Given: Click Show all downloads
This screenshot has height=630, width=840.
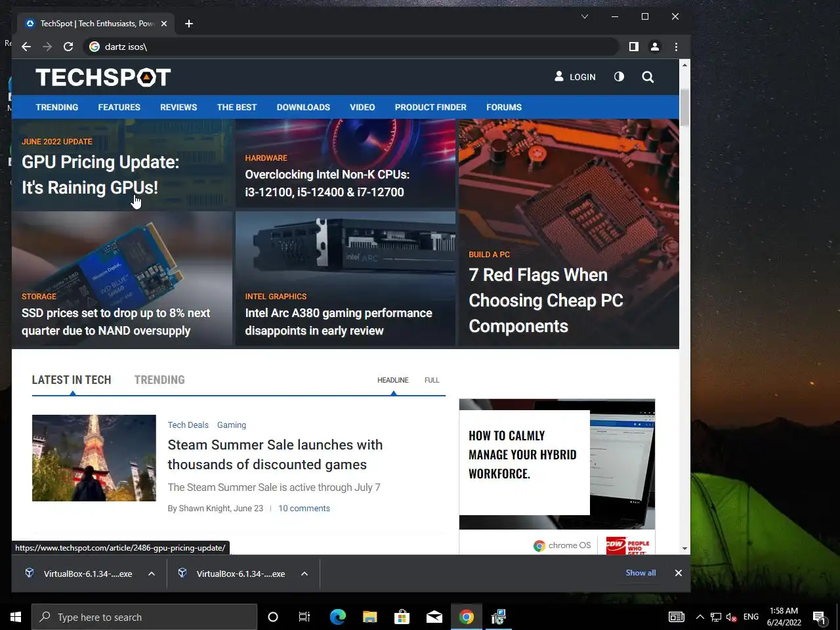Looking at the screenshot, I should 640,573.
